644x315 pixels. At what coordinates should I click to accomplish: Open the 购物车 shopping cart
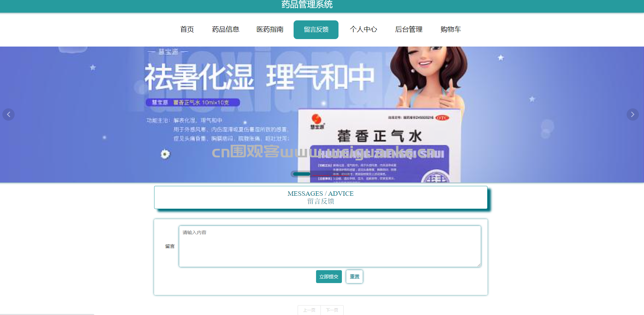(x=450, y=30)
